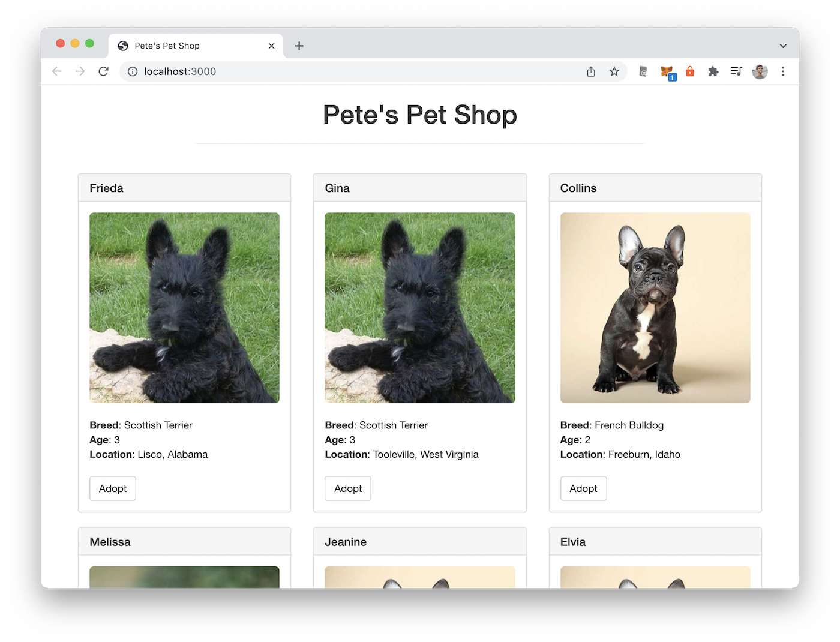Click 'Age: 3' on Gina's card

(x=340, y=440)
